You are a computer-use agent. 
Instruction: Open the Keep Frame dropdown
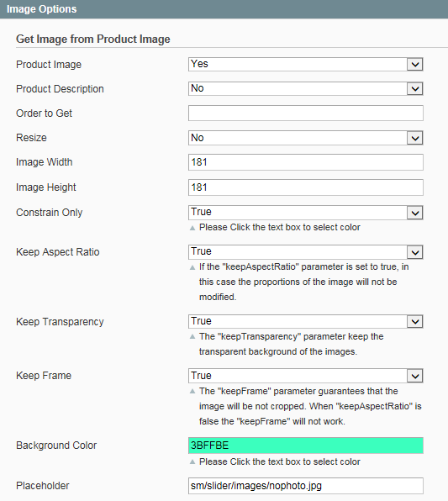coord(305,376)
